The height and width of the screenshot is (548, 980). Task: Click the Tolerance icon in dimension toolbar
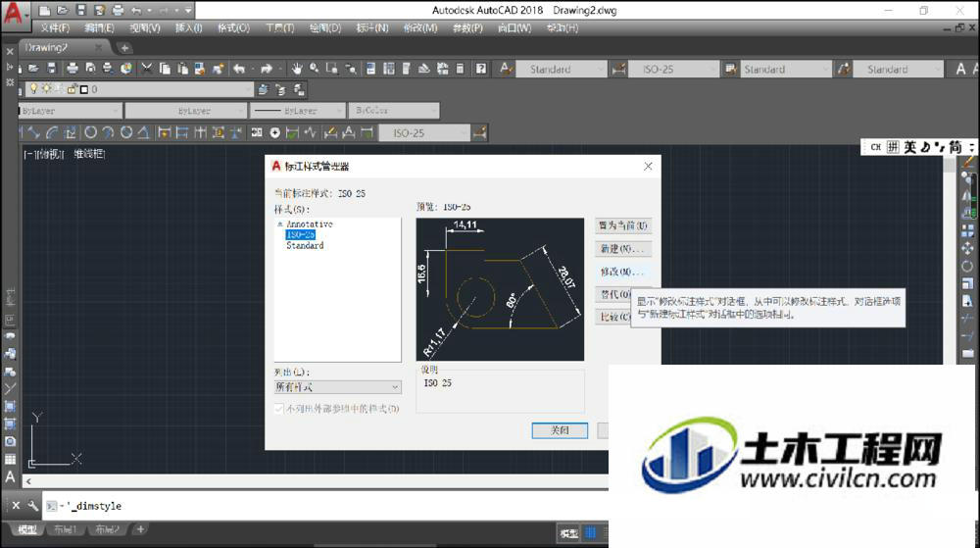257,132
